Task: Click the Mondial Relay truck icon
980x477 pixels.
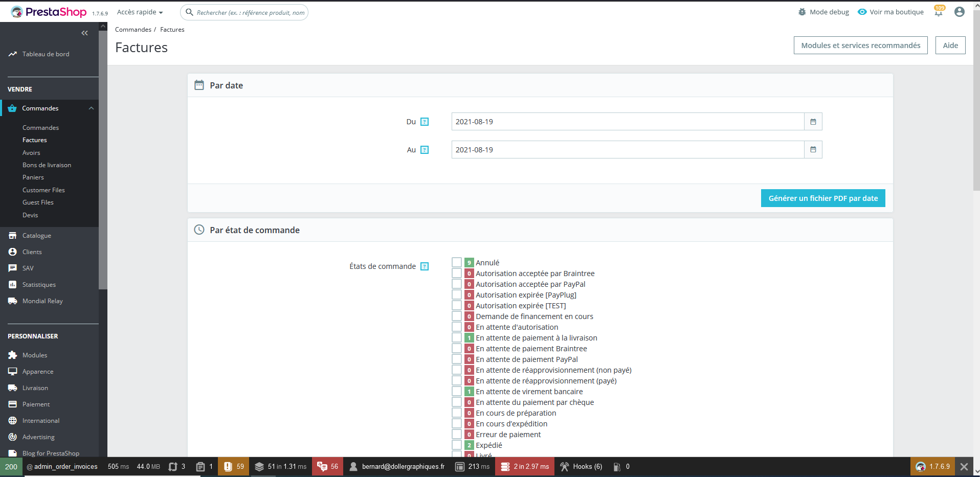Action: pos(12,301)
